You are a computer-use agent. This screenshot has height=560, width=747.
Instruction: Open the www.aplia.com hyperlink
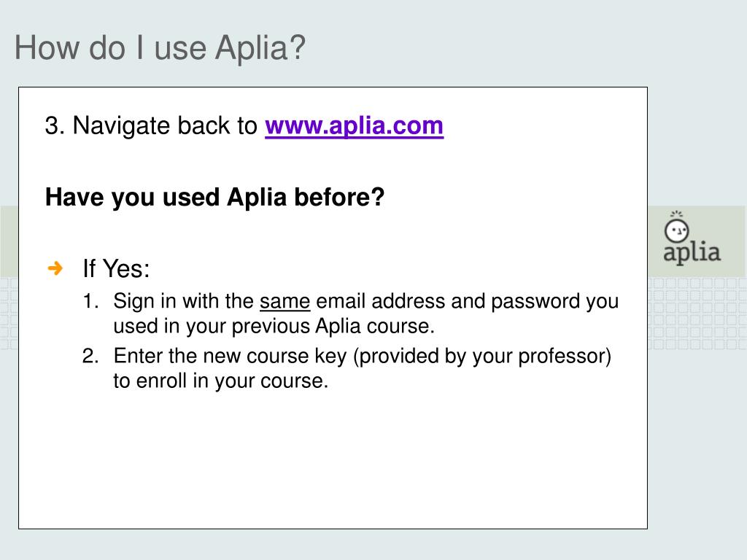(x=354, y=126)
